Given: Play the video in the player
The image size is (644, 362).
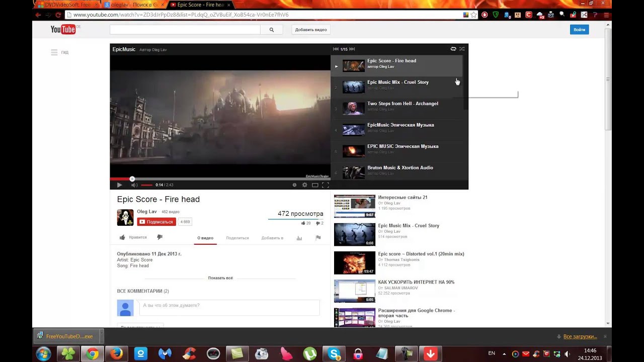Looking at the screenshot, I should (119, 185).
